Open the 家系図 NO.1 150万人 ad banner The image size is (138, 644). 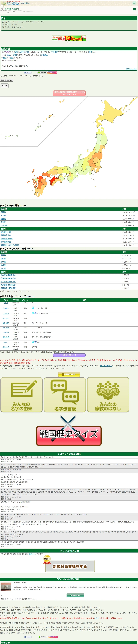(x=69, y=38)
